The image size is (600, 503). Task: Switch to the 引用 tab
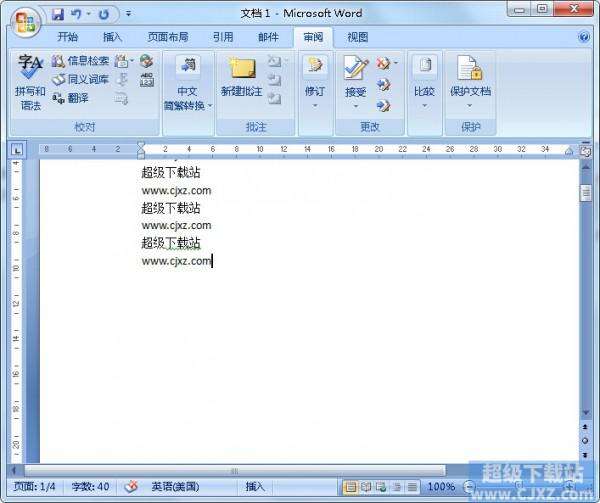pyautogui.click(x=223, y=37)
